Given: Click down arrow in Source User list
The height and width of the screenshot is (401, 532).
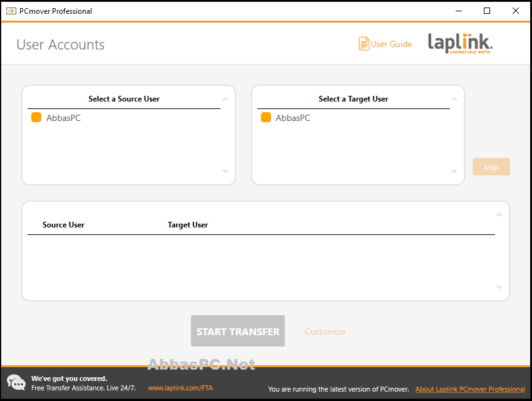Looking at the screenshot, I should 225,172.
